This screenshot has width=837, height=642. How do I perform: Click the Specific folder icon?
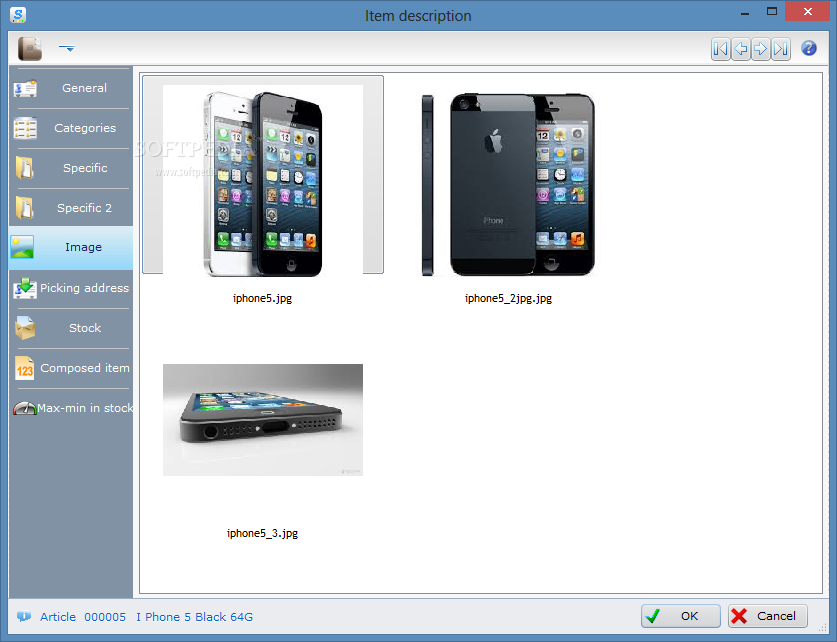tap(25, 168)
